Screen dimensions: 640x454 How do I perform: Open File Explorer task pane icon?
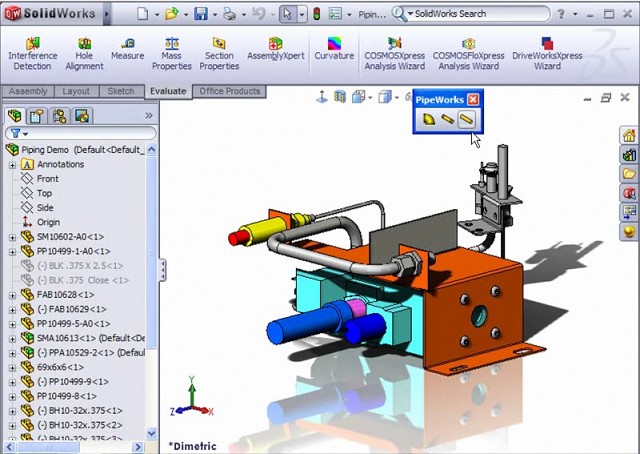click(629, 174)
